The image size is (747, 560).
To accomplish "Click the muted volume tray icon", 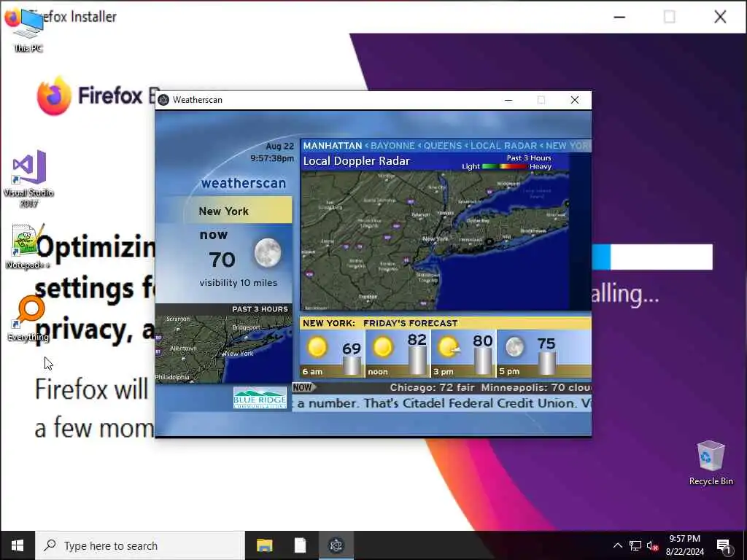I will click(x=652, y=545).
